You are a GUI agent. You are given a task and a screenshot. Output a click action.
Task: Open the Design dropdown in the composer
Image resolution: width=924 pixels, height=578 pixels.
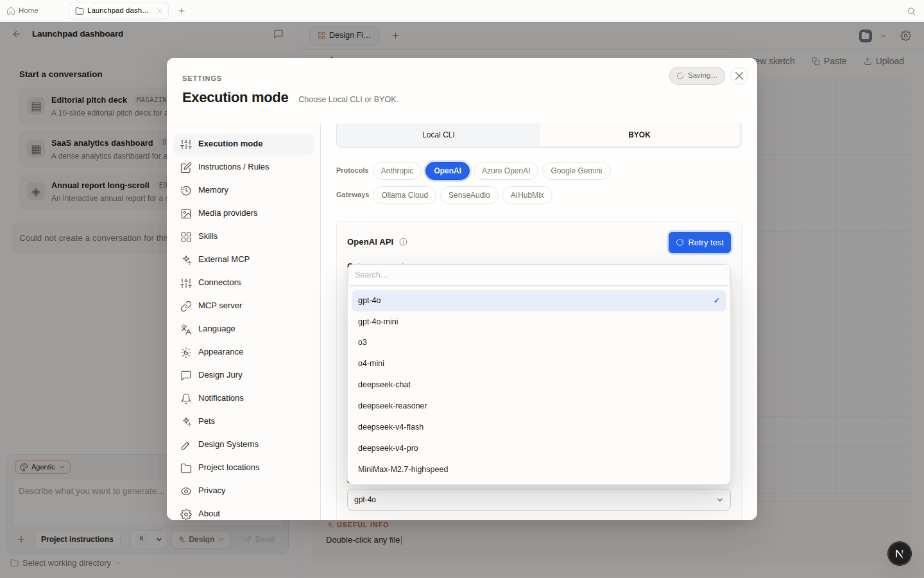coord(201,539)
